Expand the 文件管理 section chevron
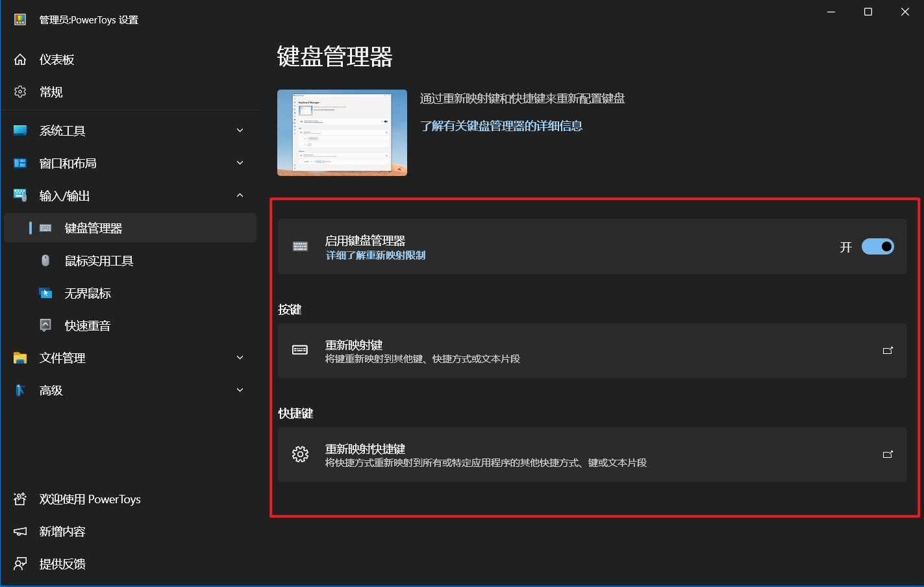 point(240,358)
